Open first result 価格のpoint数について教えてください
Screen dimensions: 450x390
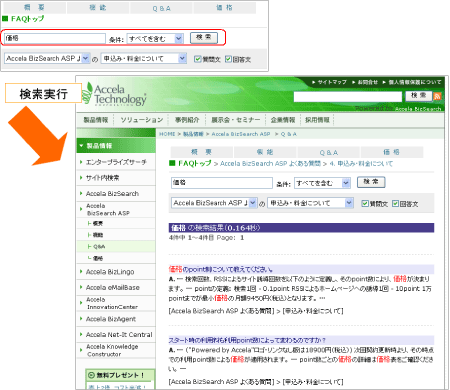[221, 269]
